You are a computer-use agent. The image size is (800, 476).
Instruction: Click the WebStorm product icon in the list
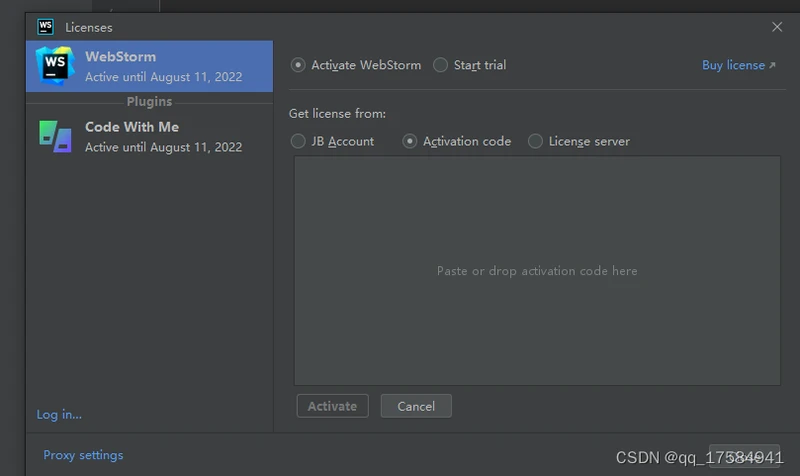(x=55, y=66)
